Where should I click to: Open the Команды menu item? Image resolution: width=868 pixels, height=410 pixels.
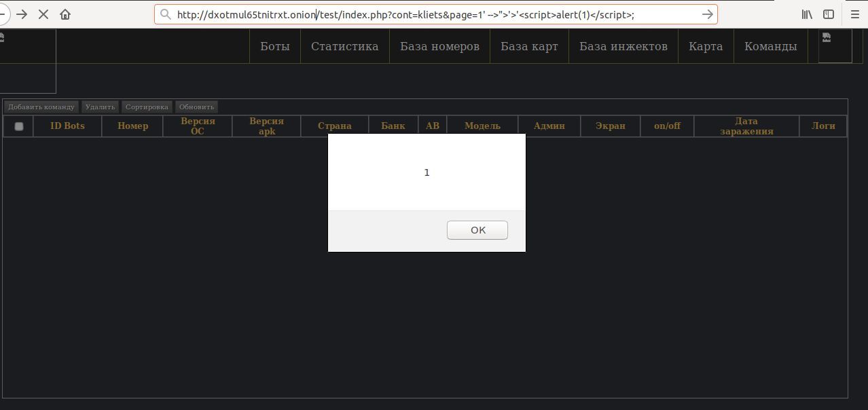click(x=771, y=46)
